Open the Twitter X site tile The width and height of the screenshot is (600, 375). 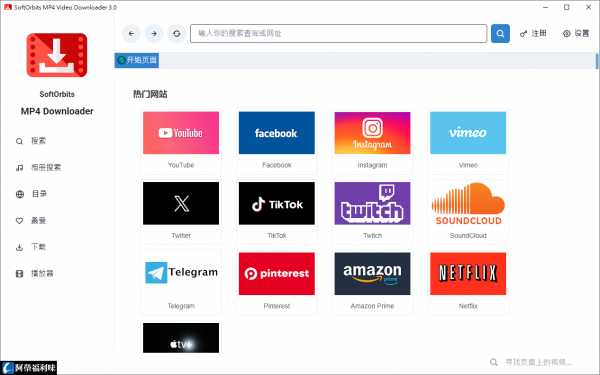181,212
